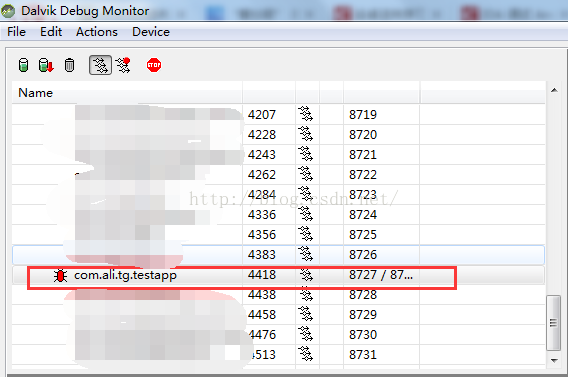Click PID value 4228

pos(262,135)
